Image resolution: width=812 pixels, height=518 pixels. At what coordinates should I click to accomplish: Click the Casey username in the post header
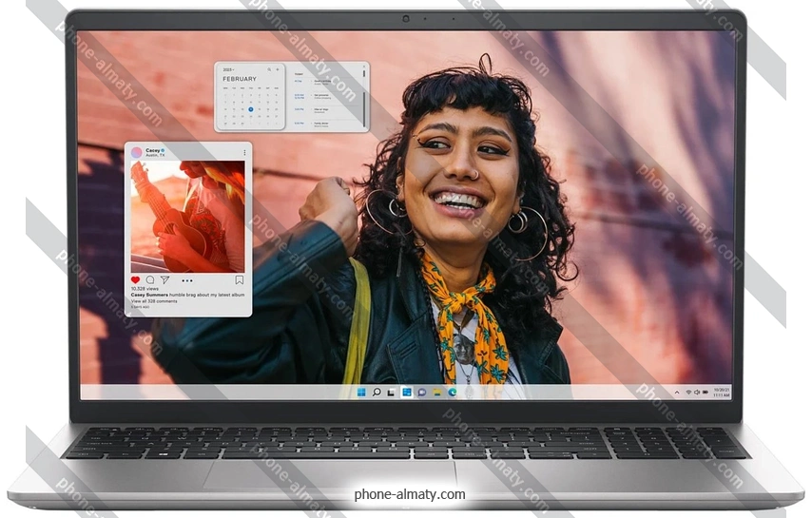pyautogui.click(x=152, y=150)
